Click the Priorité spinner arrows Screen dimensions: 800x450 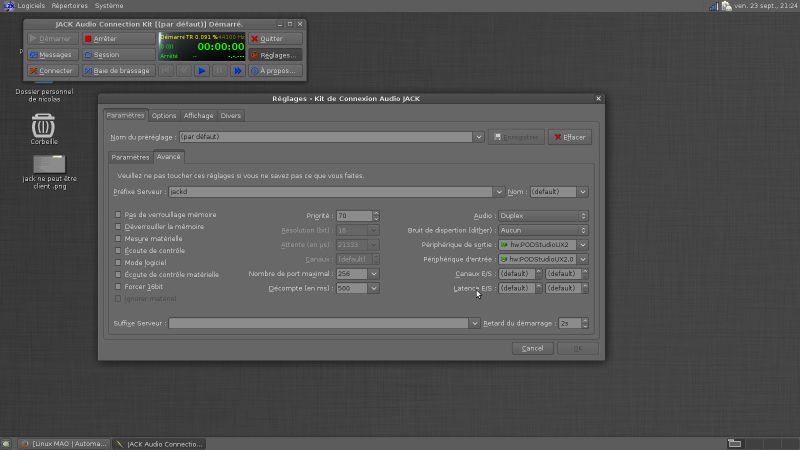click(376, 216)
